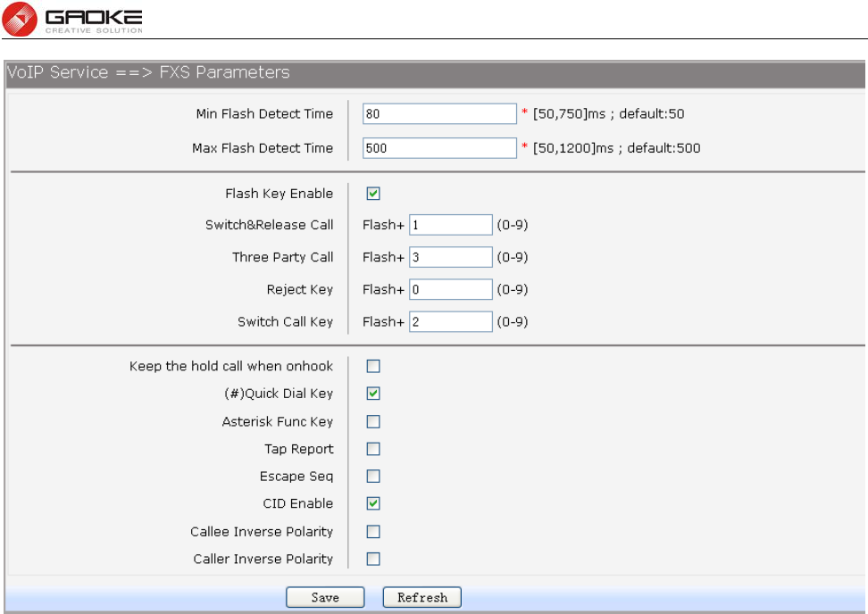This screenshot has width=868, height=614.
Task: Click the '(#)Quick Dial Key' label text
Action: (x=279, y=394)
